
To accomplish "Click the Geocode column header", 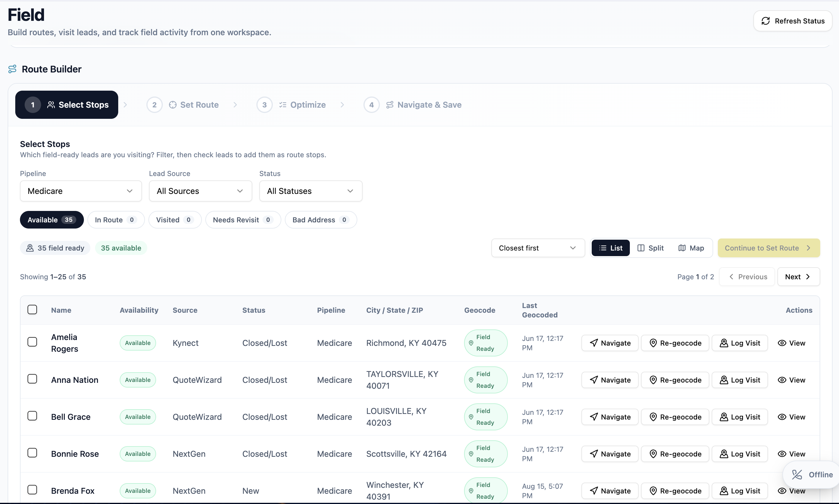I will (x=479, y=310).
